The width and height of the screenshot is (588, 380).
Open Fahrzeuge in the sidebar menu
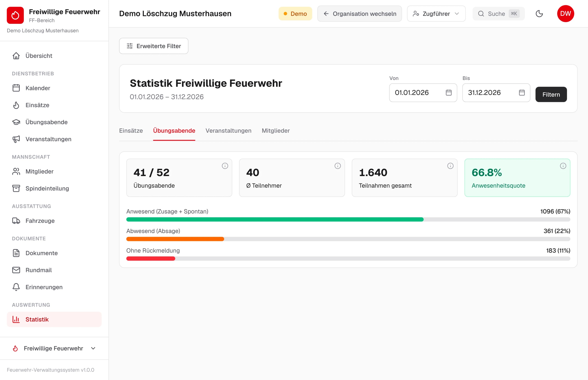click(x=54, y=221)
